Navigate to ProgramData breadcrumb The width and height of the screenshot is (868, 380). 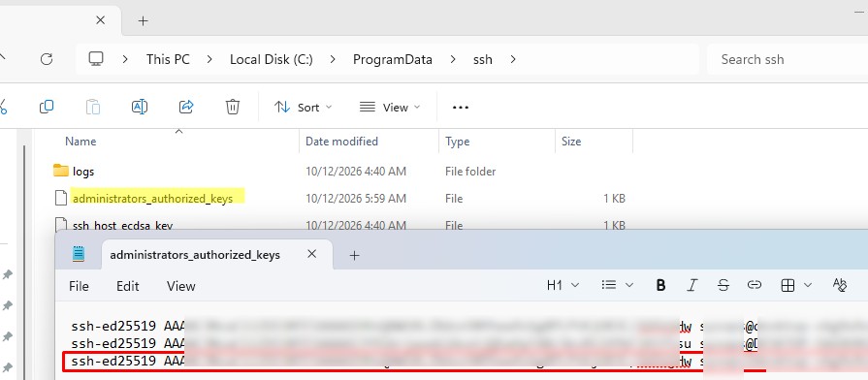(x=393, y=59)
